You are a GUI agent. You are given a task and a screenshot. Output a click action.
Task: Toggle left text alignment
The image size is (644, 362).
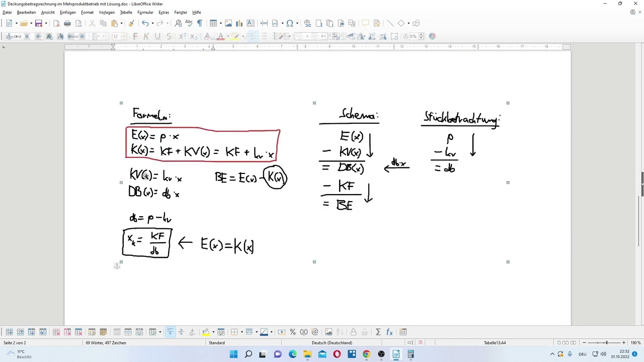tap(253, 36)
